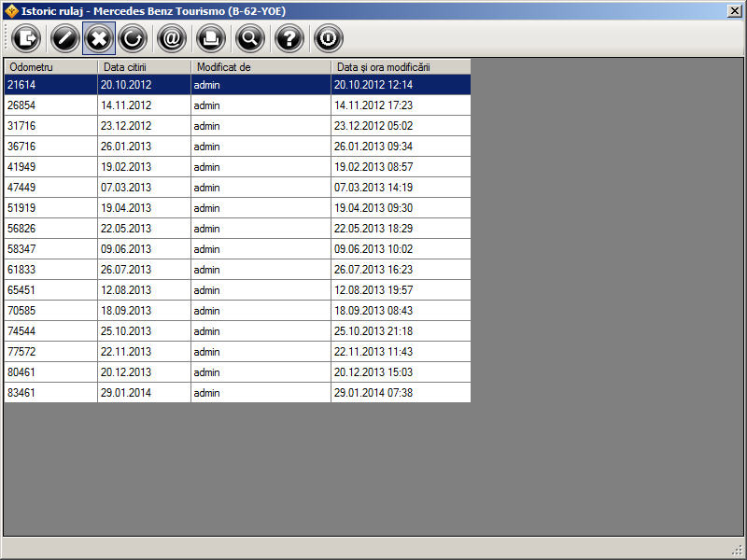
Task: Click reading date 14.11.2012
Action: click(x=126, y=105)
